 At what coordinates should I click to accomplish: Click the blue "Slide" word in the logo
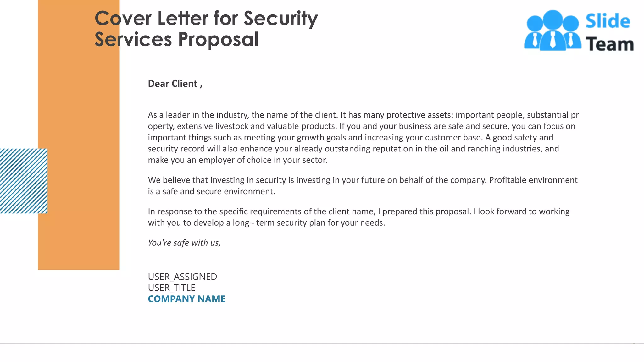[608, 21]
